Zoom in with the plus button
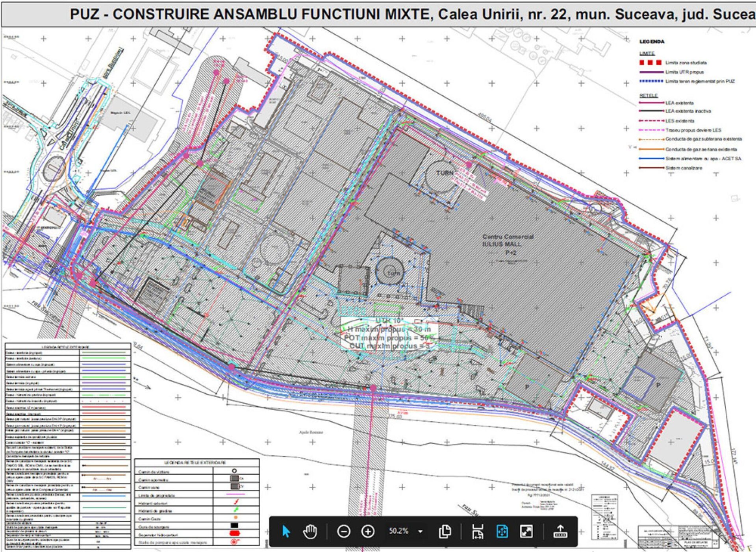The height and width of the screenshot is (552, 756). tap(368, 532)
